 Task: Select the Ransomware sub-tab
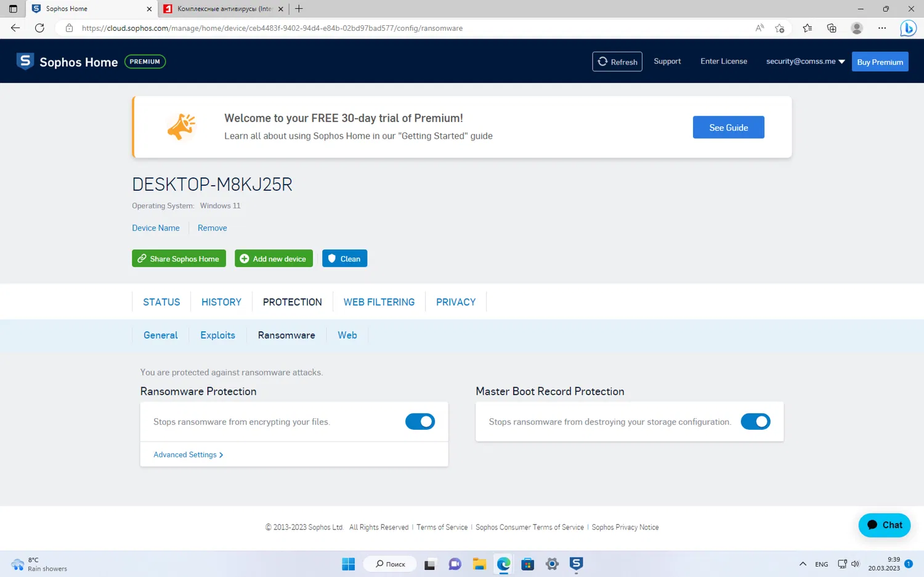[x=286, y=336]
